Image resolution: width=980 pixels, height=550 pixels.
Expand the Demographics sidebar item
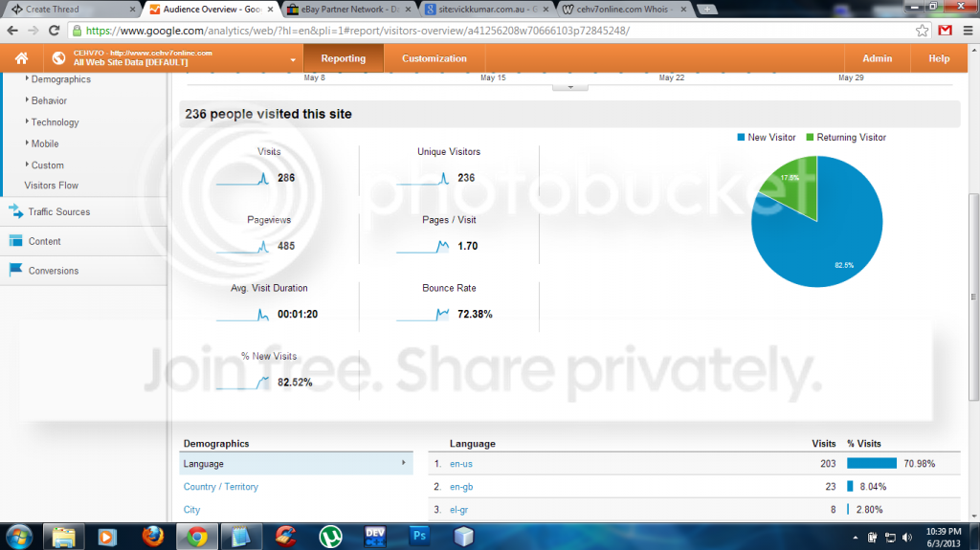coord(60,79)
